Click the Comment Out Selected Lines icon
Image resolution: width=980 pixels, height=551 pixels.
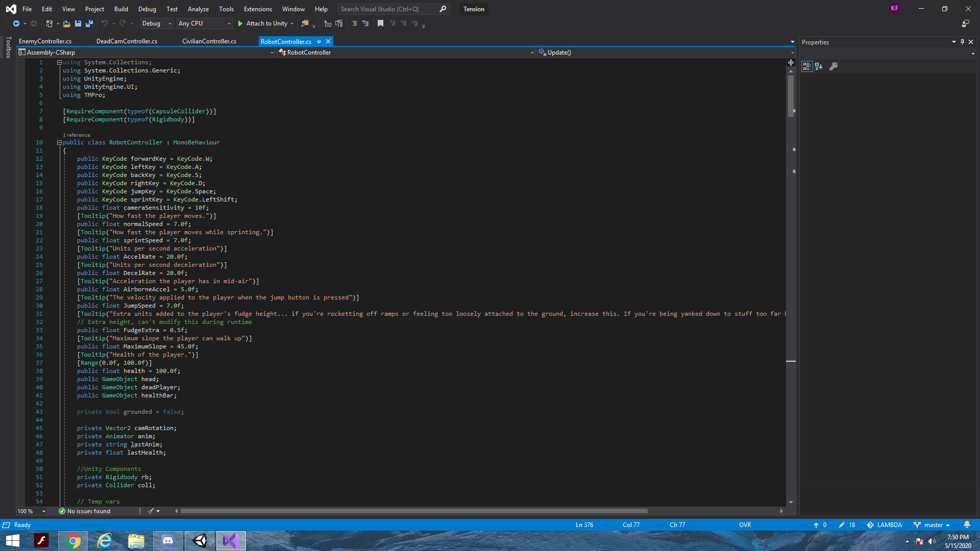pyautogui.click(x=354, y=23)
